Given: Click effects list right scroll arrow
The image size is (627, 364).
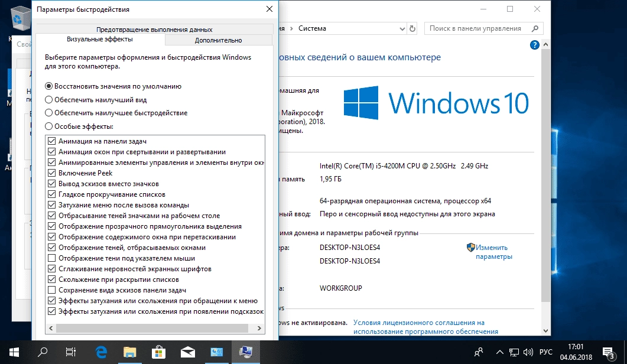Looking at the screenshot, I should [x=259, y=328].
